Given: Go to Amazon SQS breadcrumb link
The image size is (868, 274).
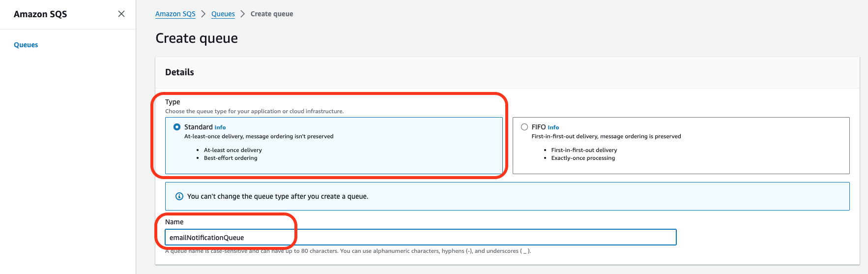Looking at the screenshot, I should click(175, 14).
